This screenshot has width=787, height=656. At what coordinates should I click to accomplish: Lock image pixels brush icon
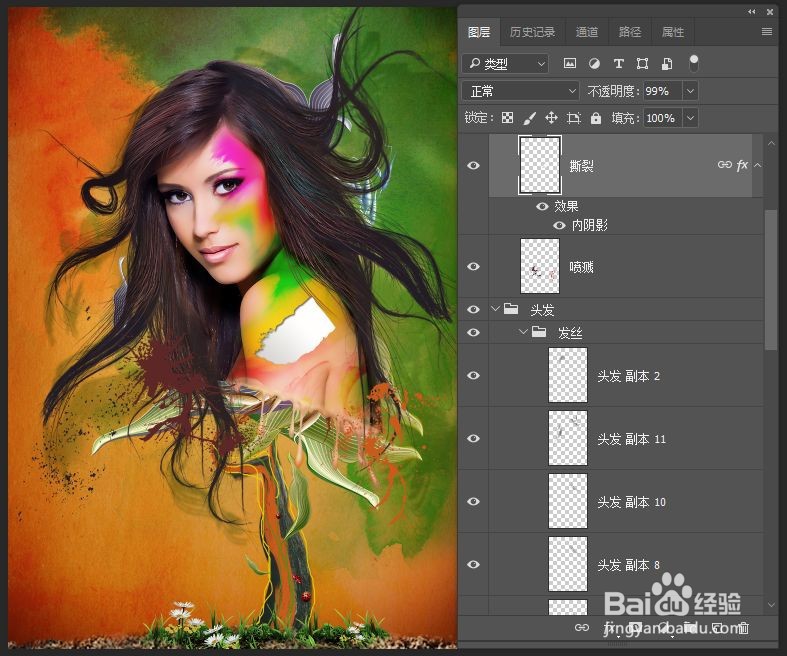[530, 118]
